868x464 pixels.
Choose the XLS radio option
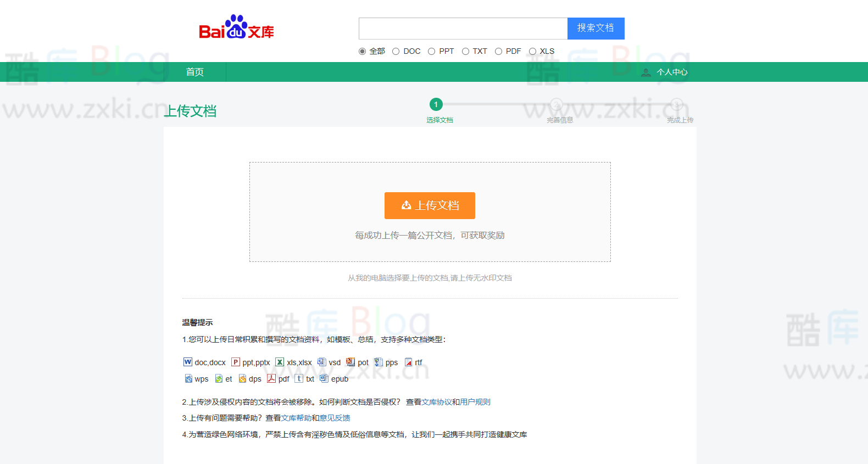pyautogui.click(x=532, y=51)
